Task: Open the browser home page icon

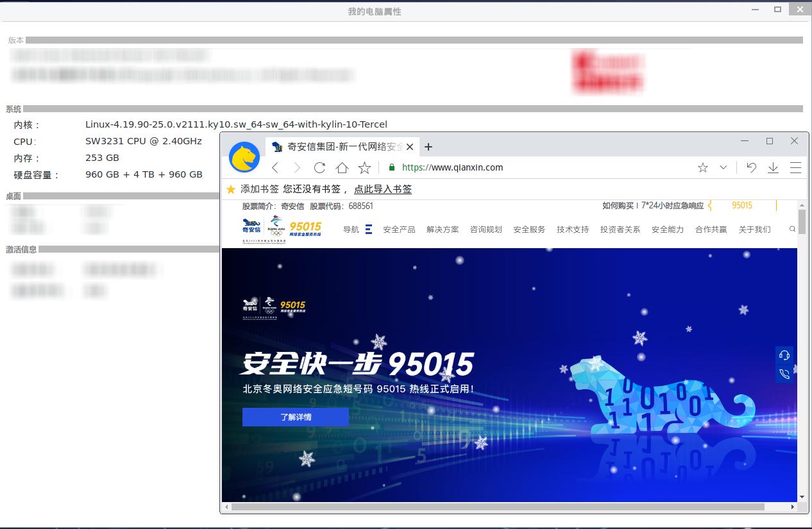Action: 342,167
